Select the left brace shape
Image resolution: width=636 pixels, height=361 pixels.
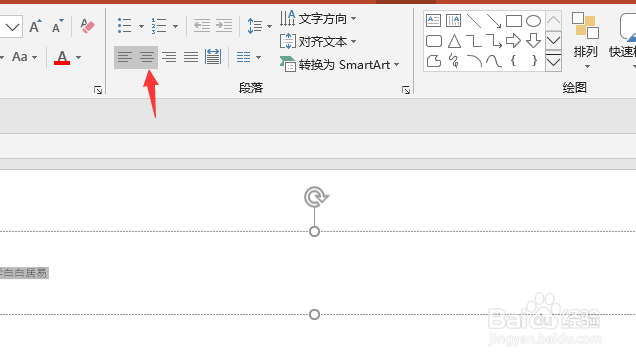point(514,61)
